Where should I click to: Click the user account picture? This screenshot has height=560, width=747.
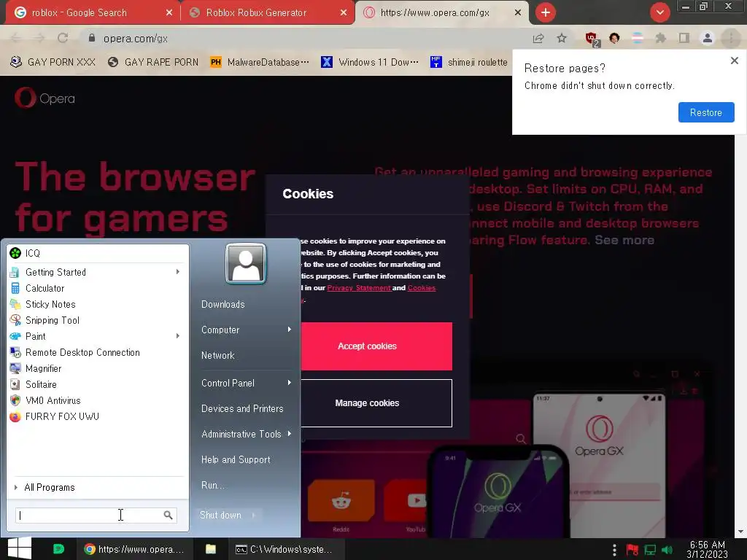click(x=245, y=264)
